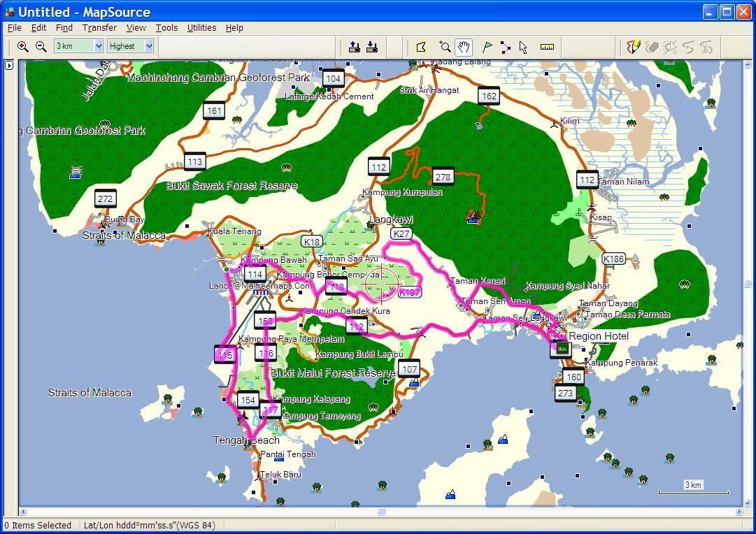
Task: Click the 'Ku Region Hotel' map label
Action: (x=592, y=336)
